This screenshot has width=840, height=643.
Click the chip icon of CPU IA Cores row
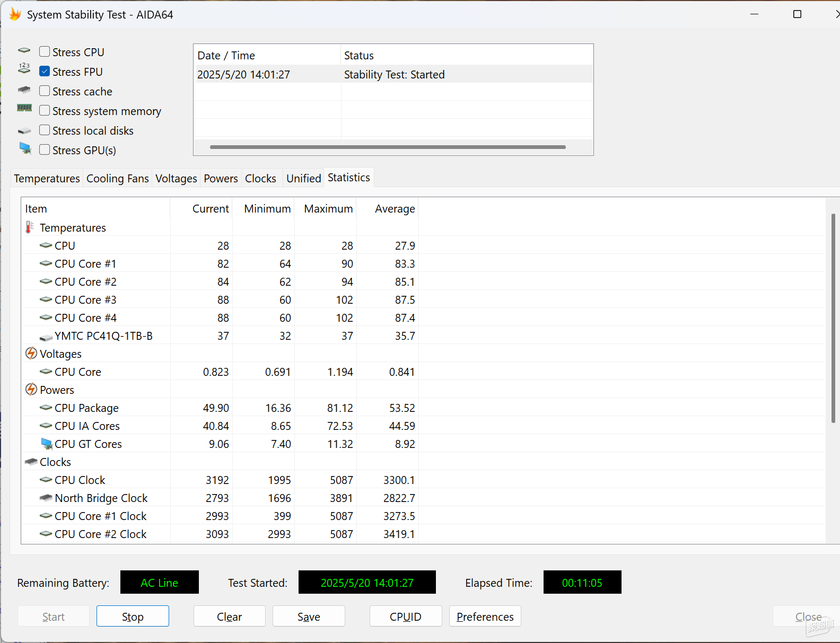pyautogui.click(x=46, y=426)
